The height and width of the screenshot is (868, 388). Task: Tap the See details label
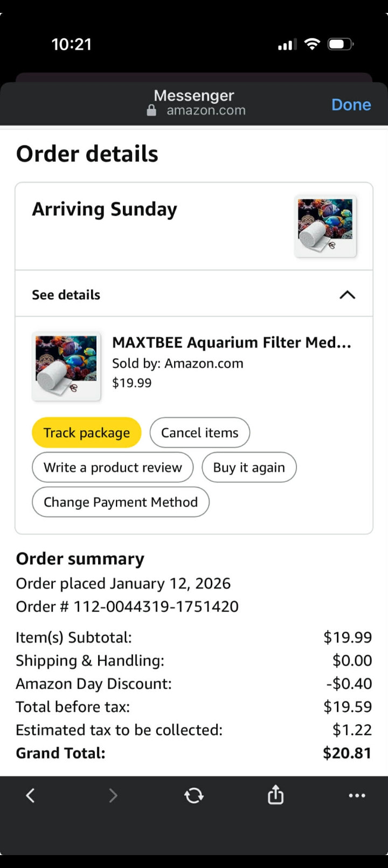coord(66,295)
